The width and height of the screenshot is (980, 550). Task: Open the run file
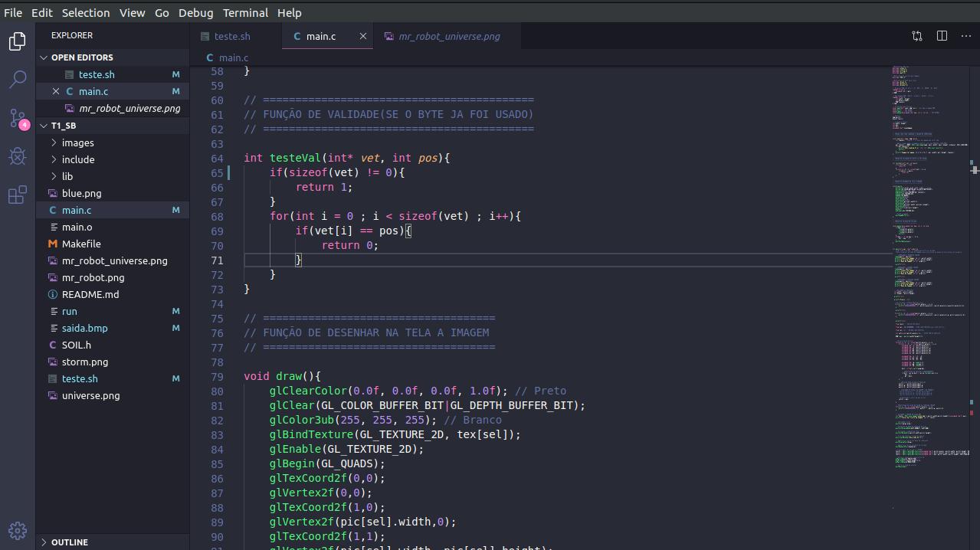click(x=113, y=311)
